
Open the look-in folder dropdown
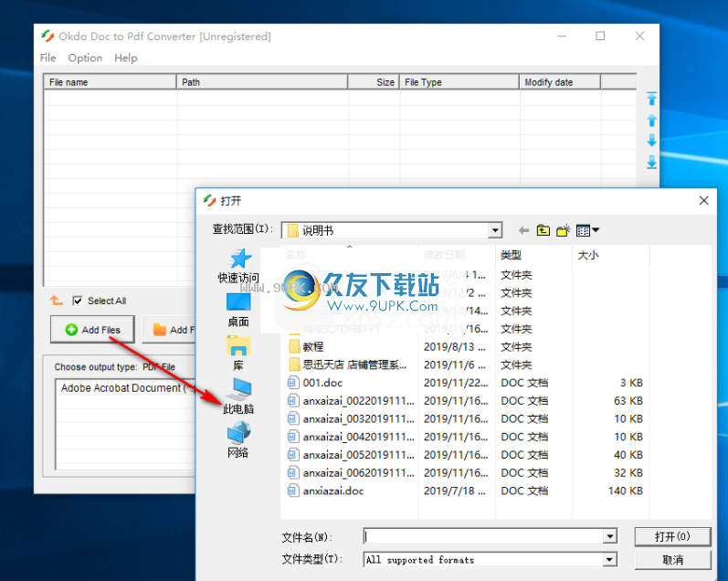point(495,230)
